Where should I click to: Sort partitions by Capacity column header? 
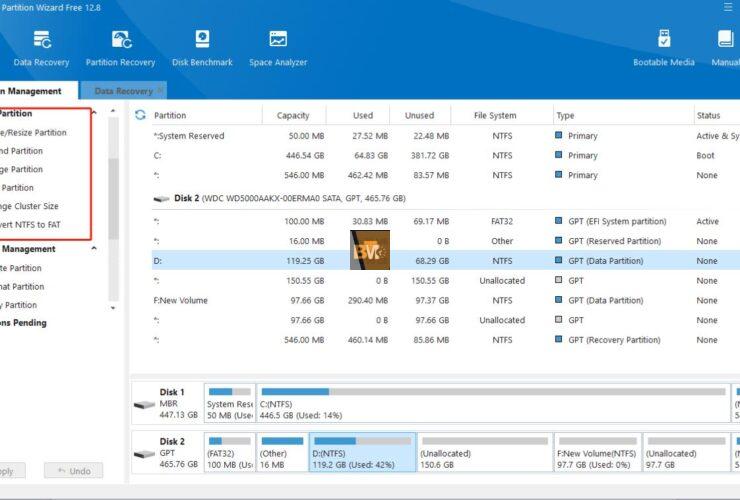293,116
